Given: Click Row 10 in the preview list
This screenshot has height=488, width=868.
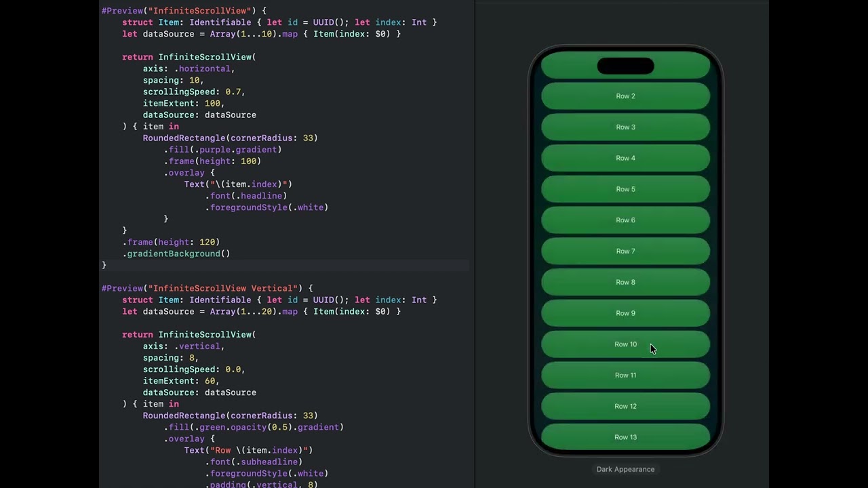Looking at the screenshot, I should pos(625,344).
